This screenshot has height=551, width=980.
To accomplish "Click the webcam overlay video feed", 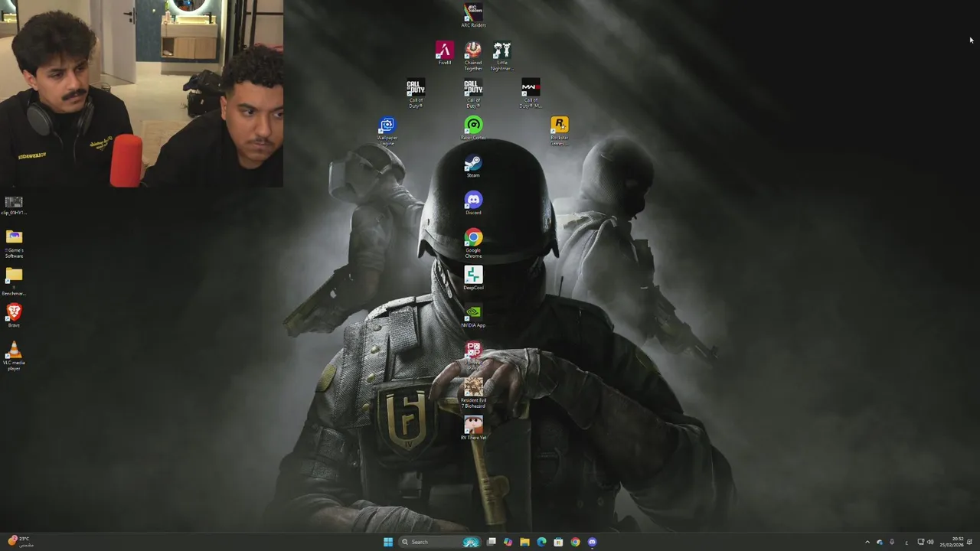I will pos(142,93).
